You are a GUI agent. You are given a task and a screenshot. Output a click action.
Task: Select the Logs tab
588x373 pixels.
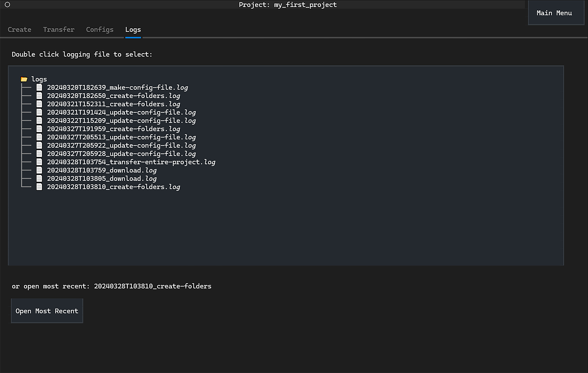click(x=133, y=30)
